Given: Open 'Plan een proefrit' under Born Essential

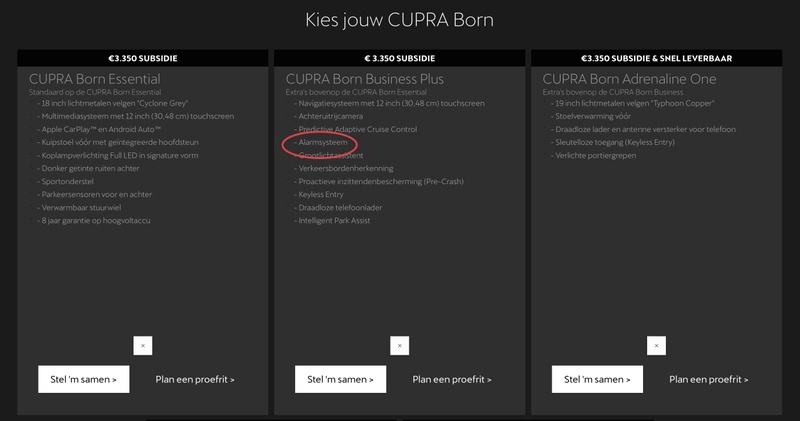Looking at the screenshot, I should [x=195, y=379].
